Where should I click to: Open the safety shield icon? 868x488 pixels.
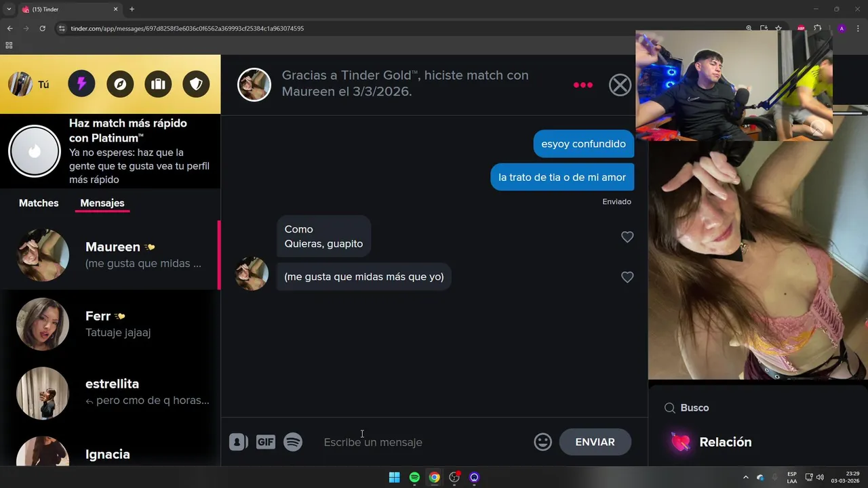196,84
